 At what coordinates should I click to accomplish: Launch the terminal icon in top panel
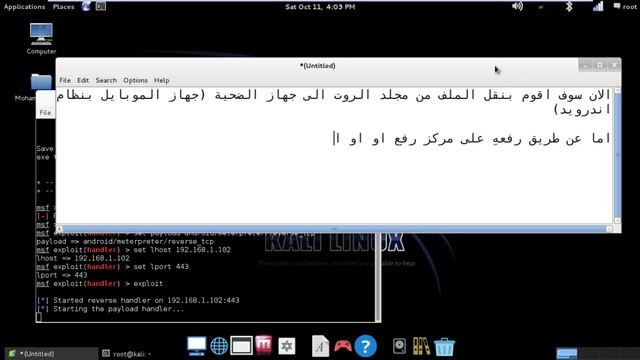101,6
